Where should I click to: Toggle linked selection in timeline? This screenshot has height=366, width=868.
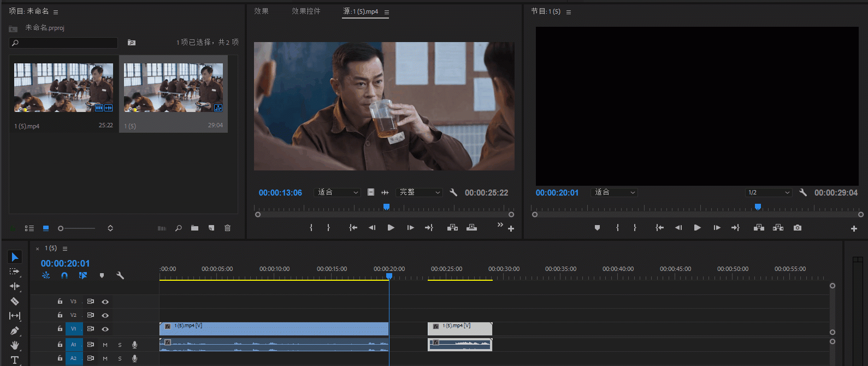(83, 275)
